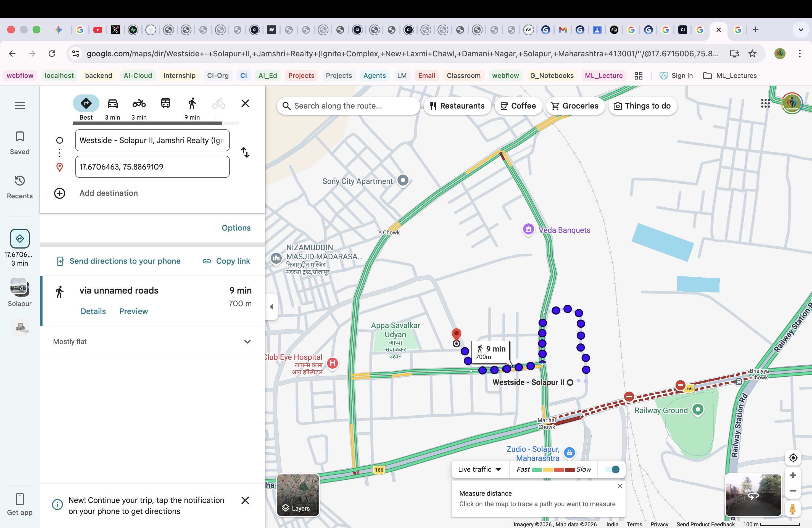Select the Motorcycle travel mode icon
The image size is (812, 528).
(139, 104)
